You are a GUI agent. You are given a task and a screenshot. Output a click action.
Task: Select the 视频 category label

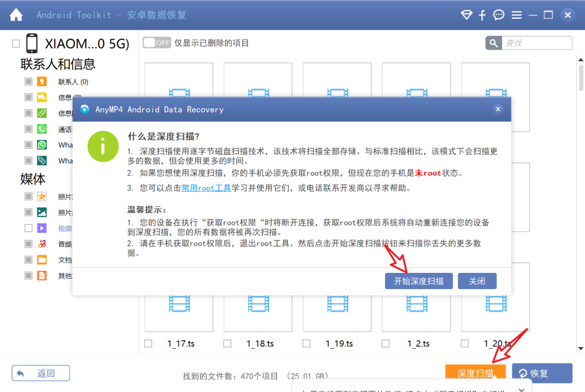(x=65, y=228)
